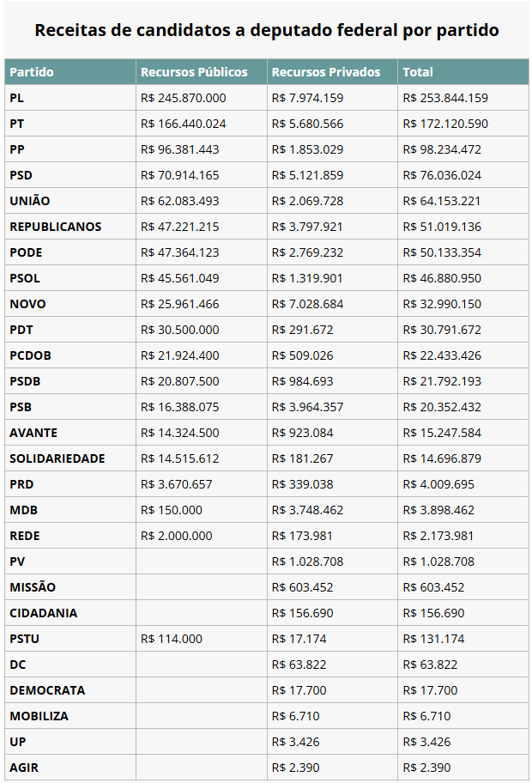Click the Total column header
The image size is (532, 783).
click(463, 72)
